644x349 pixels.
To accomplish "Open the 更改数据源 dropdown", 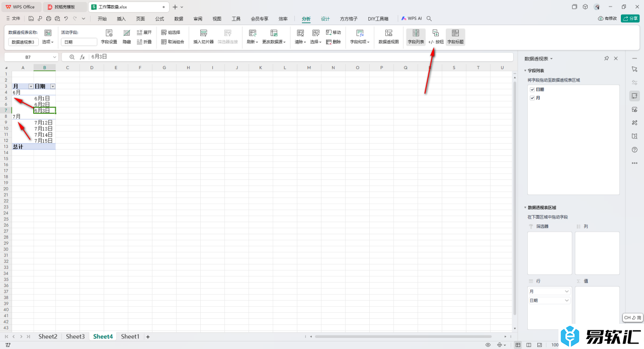I will click(274, 42).
